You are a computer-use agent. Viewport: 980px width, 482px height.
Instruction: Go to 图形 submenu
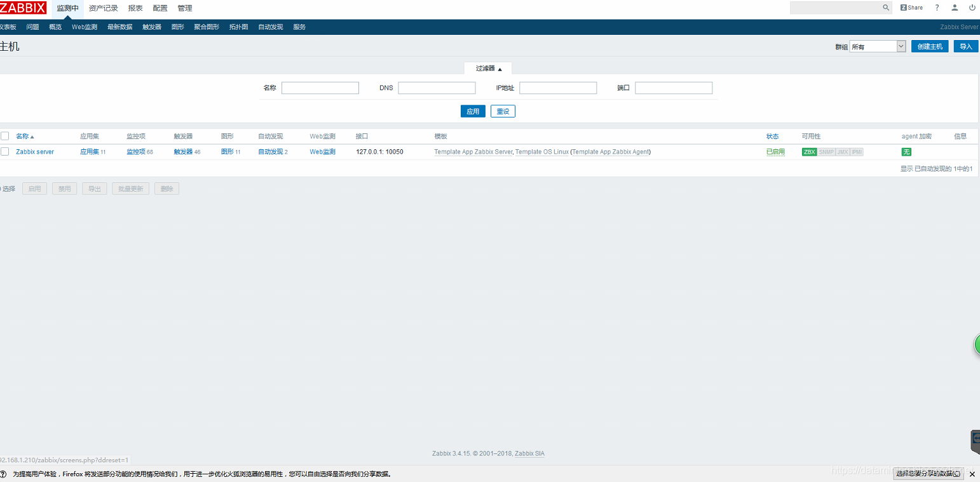coord(177,27)
